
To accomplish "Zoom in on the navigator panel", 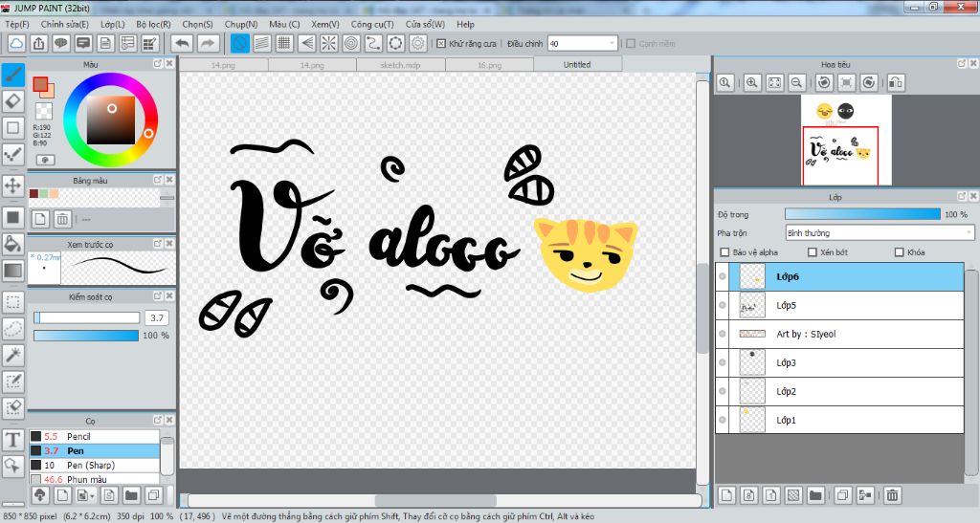I will click(x=752, y=82).
